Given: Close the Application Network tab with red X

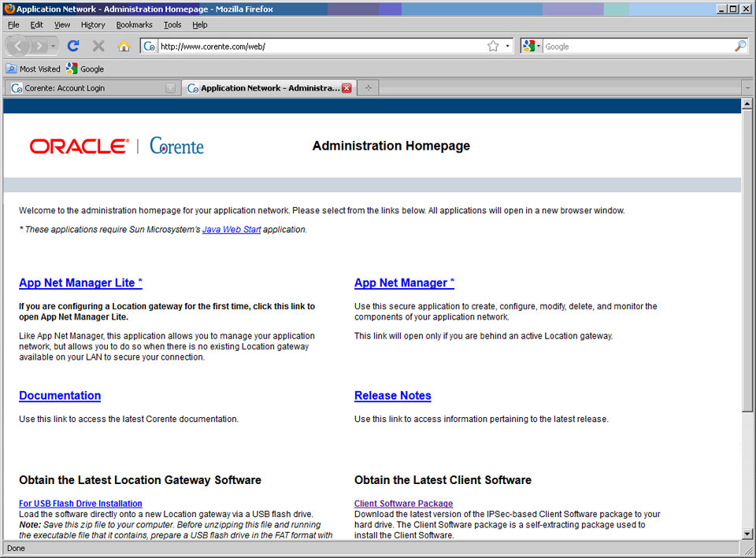Looking at the screenshot, I should [346, 88].
